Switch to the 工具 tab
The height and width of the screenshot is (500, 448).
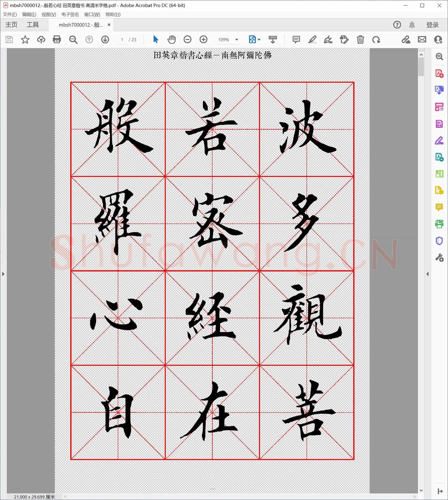click(x=33, y=25)
